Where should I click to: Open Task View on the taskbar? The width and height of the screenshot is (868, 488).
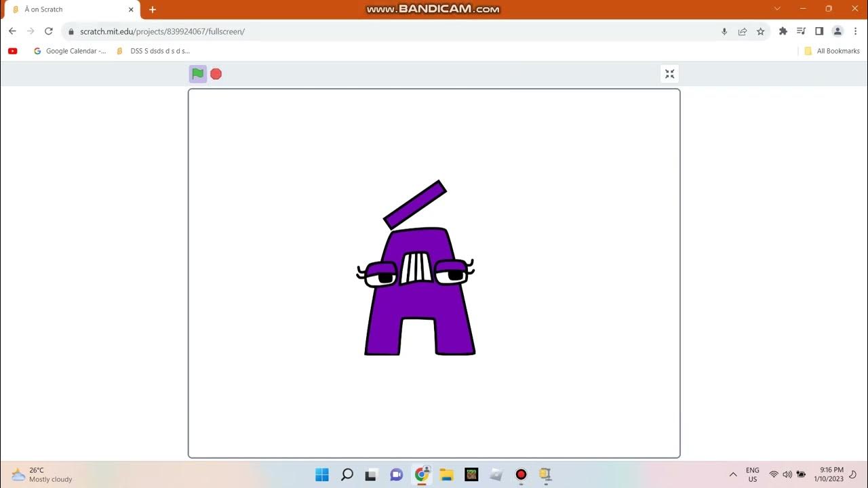(372, 474)
